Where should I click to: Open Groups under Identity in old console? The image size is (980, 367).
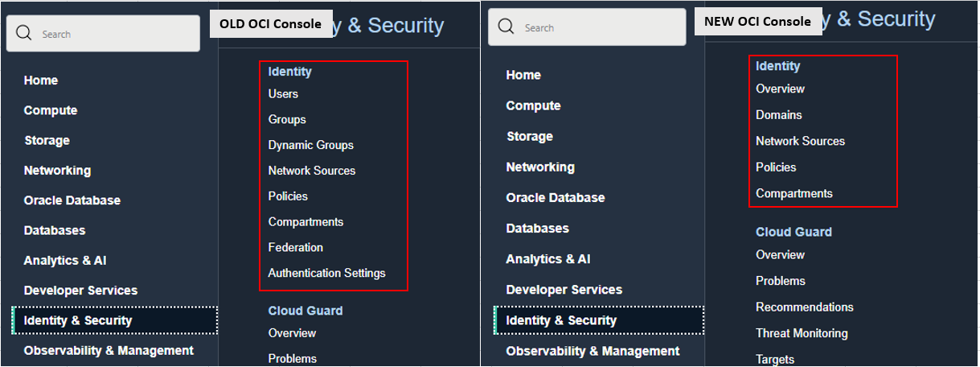tap(287, 120)
